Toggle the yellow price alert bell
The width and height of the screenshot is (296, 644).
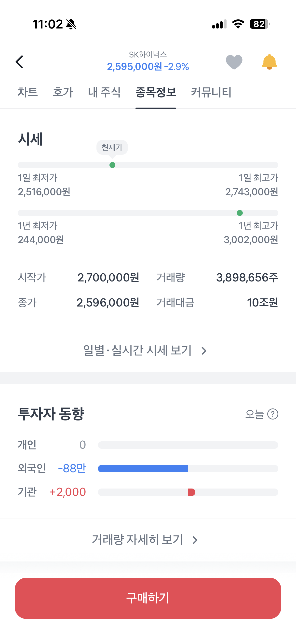click(x=269, y=62)
